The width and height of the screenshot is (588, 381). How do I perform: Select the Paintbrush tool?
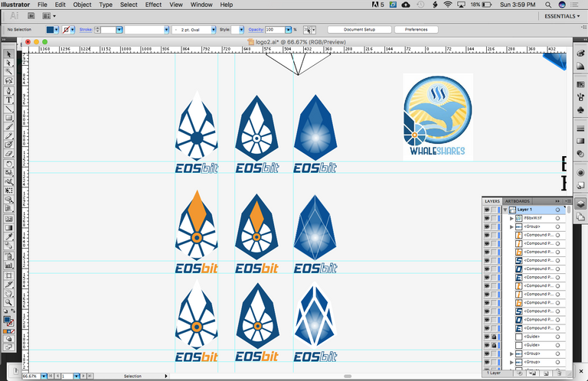(8, 127)
